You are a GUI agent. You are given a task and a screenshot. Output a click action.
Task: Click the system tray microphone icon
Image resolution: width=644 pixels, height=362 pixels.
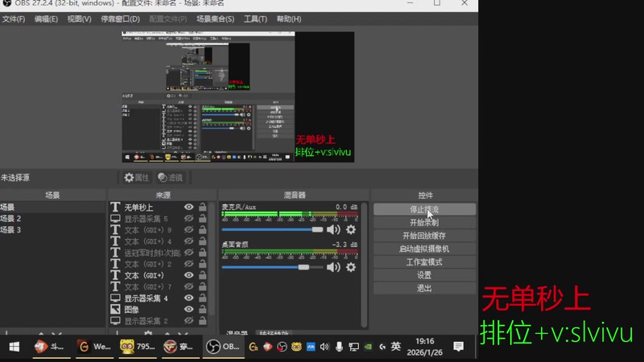339,347
